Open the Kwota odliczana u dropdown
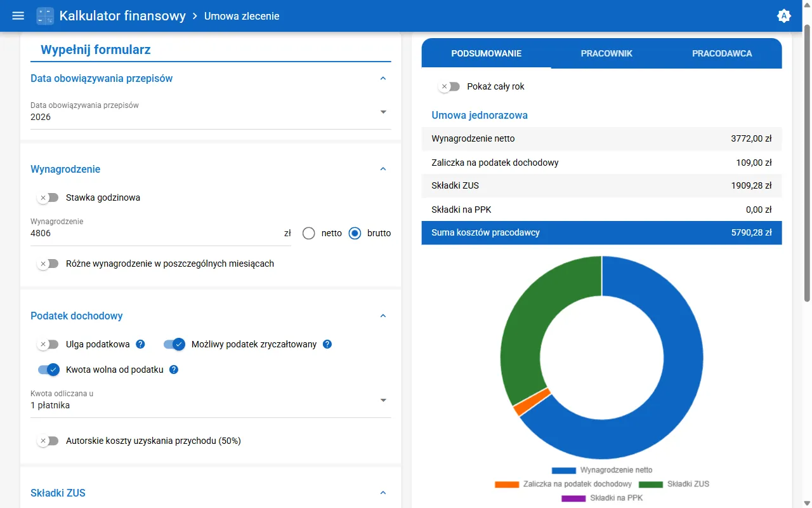This screenshot has width=812, height=508. [x=211, y=400]
